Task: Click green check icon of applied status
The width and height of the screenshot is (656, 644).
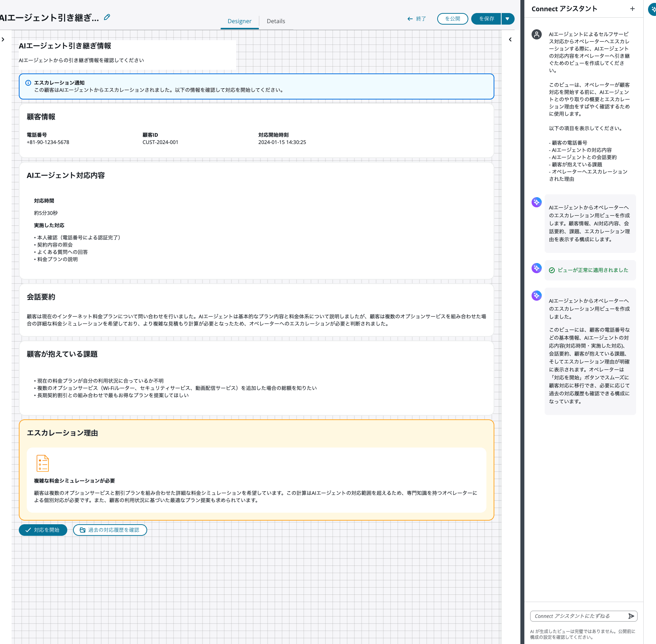Action: tap(552, 270)
